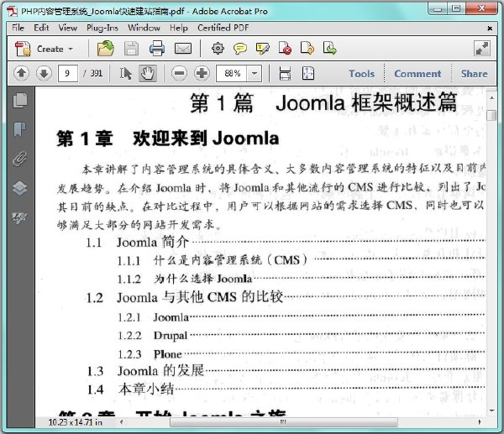Open the File menu
Viewport: 504px width, 434px height.
click(x=18, y=28)
